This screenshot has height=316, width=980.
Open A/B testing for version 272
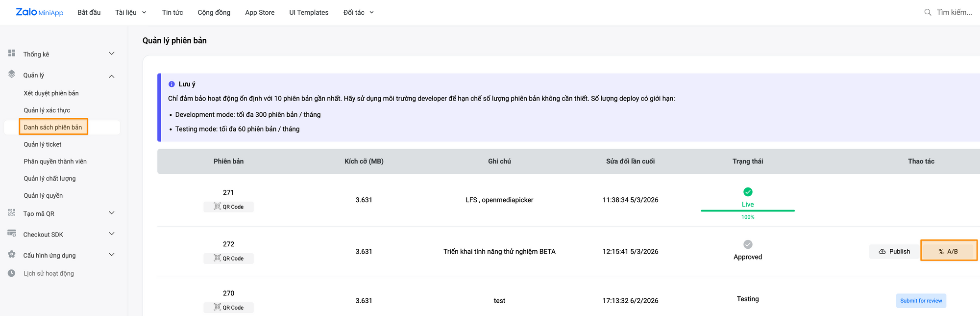coord(948,252)
